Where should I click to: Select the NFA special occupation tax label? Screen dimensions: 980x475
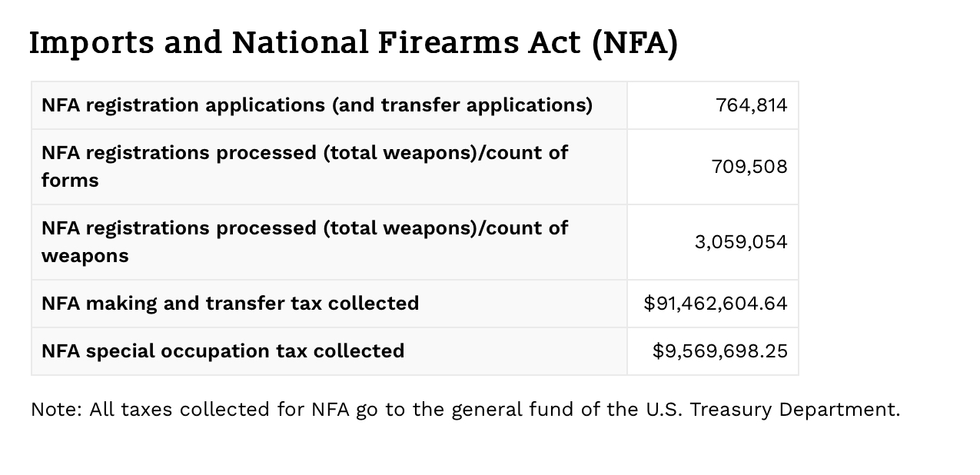point(223,350)
